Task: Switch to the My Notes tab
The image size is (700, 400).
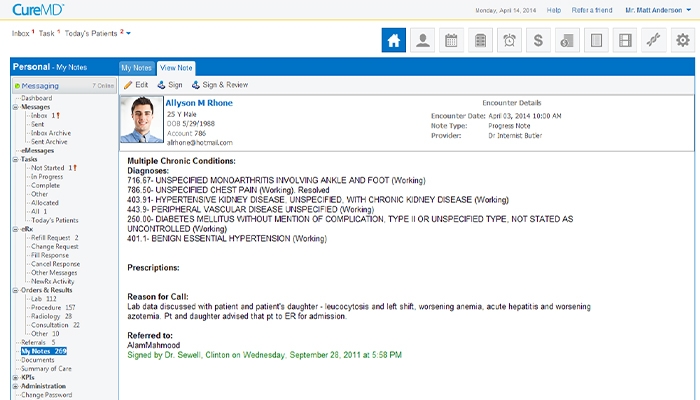Action: (x=135, y=67)
